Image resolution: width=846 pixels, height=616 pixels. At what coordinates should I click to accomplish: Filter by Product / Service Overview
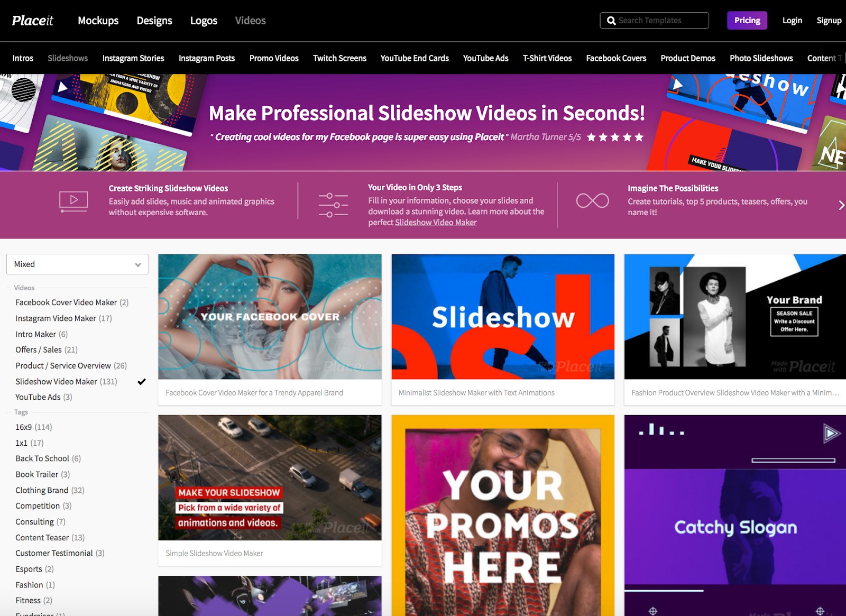pos(71,365)
